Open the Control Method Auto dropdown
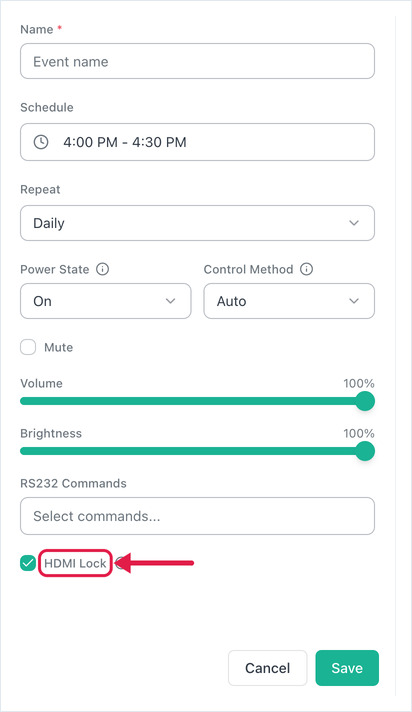412x712 pixels. click(289, 301)
